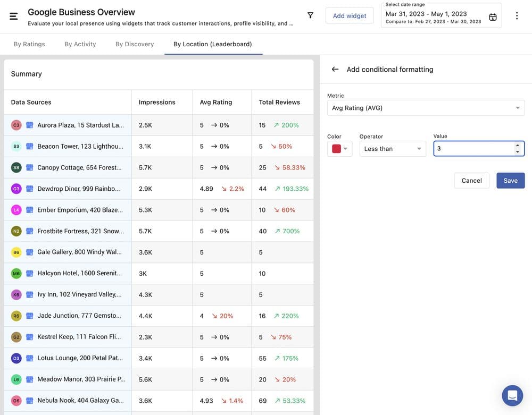Switch to the By Ratings tab

[29, 44]
